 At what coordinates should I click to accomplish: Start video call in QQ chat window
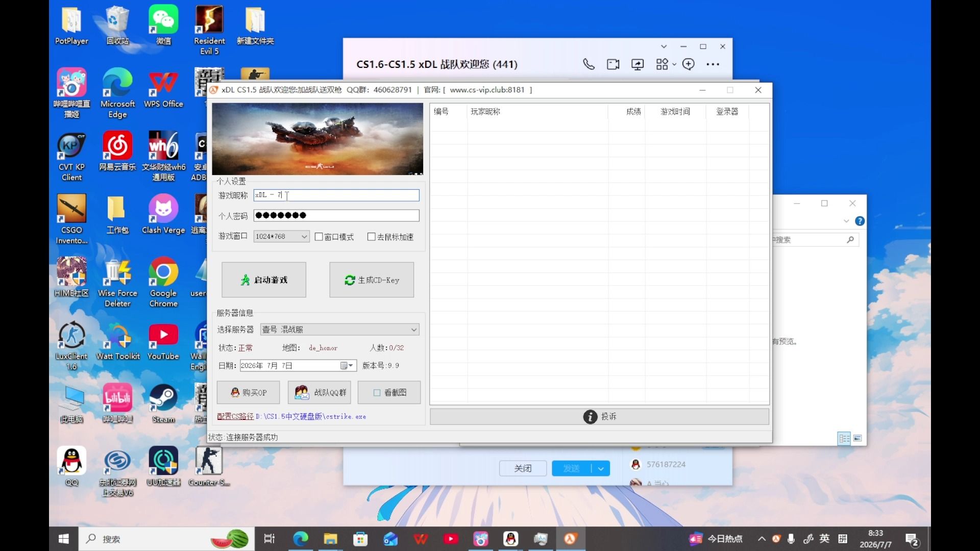[613, 64]
